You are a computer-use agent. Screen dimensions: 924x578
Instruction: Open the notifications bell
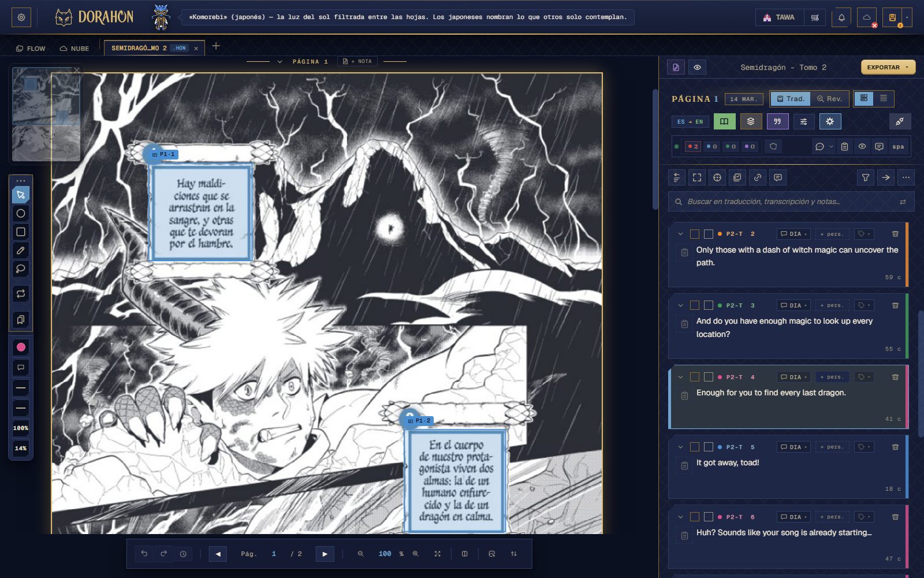pos(841,17)
